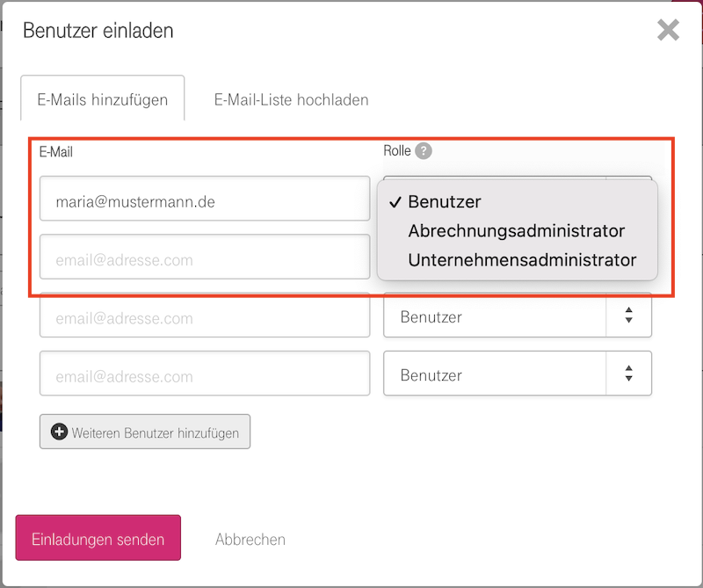Click up-down arrows of last row role selector
This screenshot has width=703, height=588.
pos(628,375)
